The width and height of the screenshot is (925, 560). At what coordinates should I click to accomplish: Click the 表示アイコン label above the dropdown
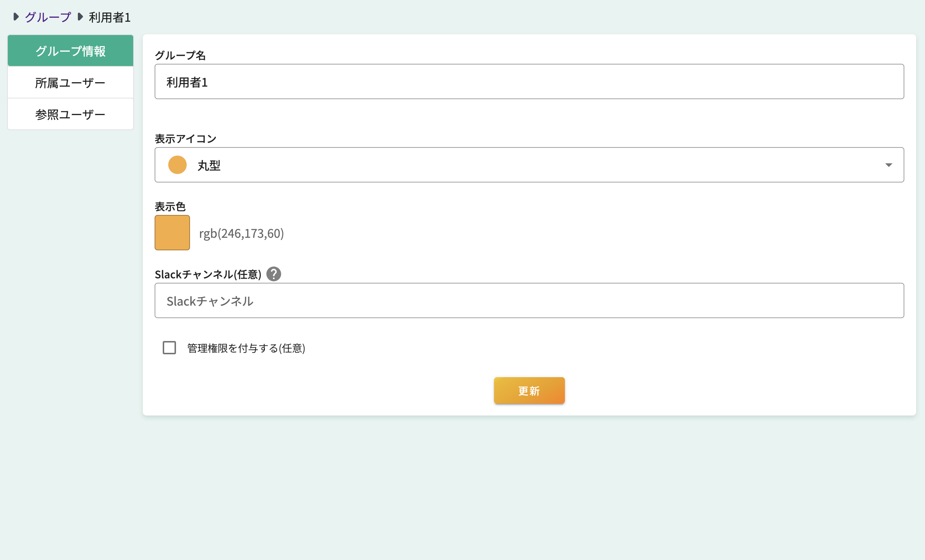tap(186, 138)
